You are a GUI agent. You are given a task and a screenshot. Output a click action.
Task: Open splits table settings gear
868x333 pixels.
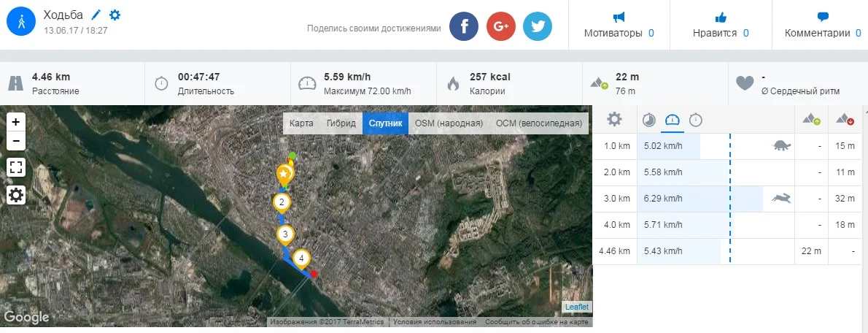615,119
